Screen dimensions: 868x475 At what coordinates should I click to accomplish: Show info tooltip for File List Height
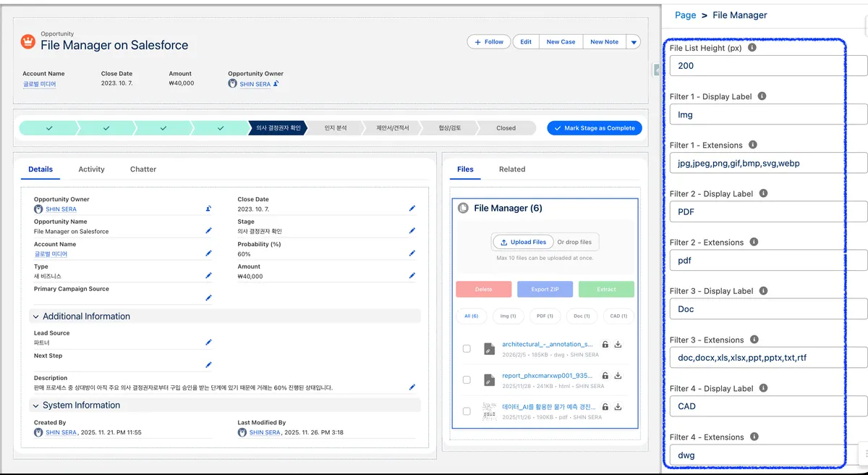pos(752,47)
